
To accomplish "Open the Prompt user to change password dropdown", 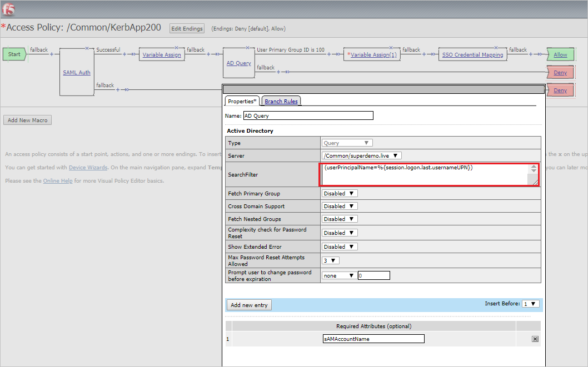I will [339, 275].
